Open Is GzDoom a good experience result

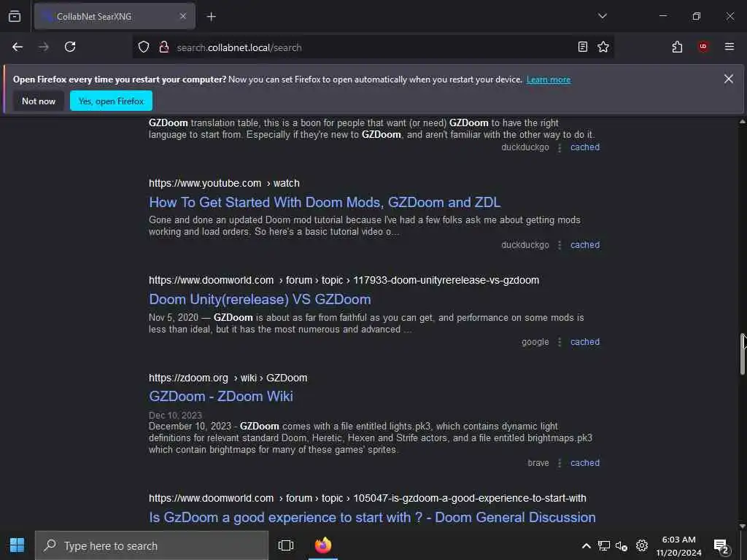(x=372, y=517)
